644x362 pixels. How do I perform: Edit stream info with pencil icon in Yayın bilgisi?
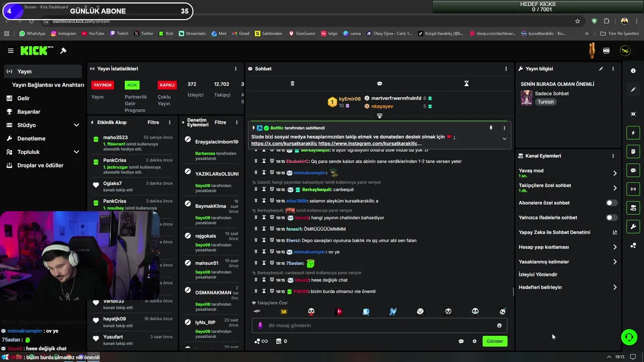point(601,69)
